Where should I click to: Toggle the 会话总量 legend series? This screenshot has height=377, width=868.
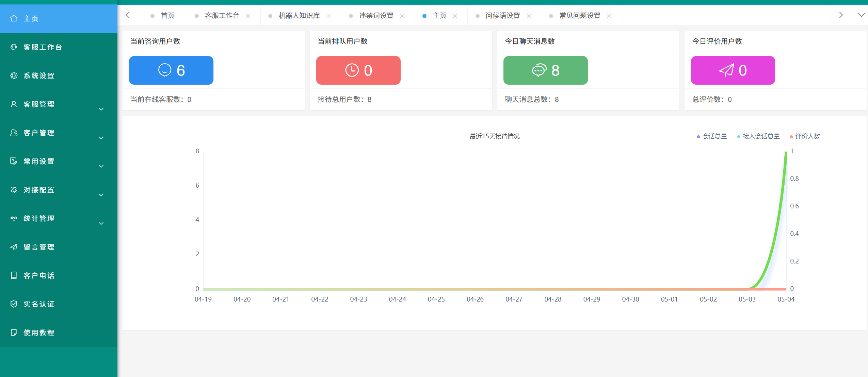(712, 136)
